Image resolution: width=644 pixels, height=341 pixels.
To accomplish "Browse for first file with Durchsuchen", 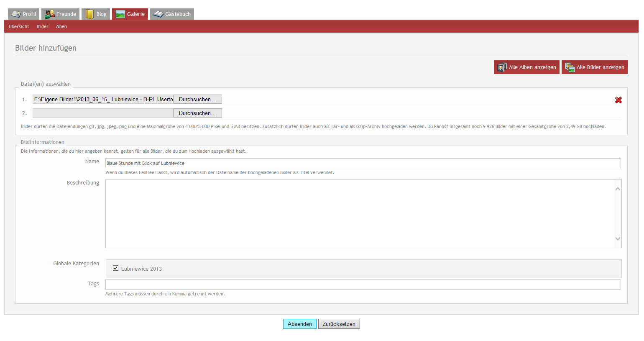I will pyautogui.click(x=197, y=99).
